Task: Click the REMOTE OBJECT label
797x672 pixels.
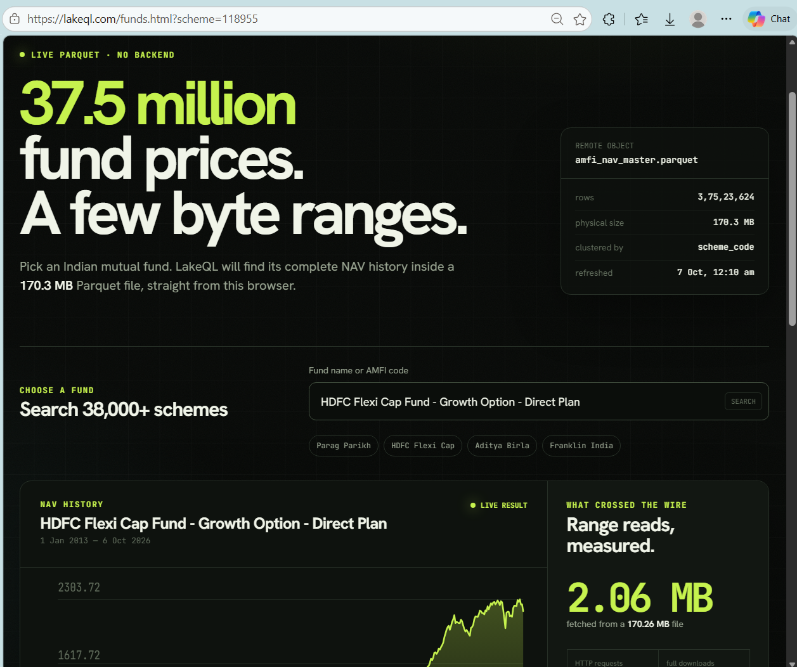Action: (604, 146)
